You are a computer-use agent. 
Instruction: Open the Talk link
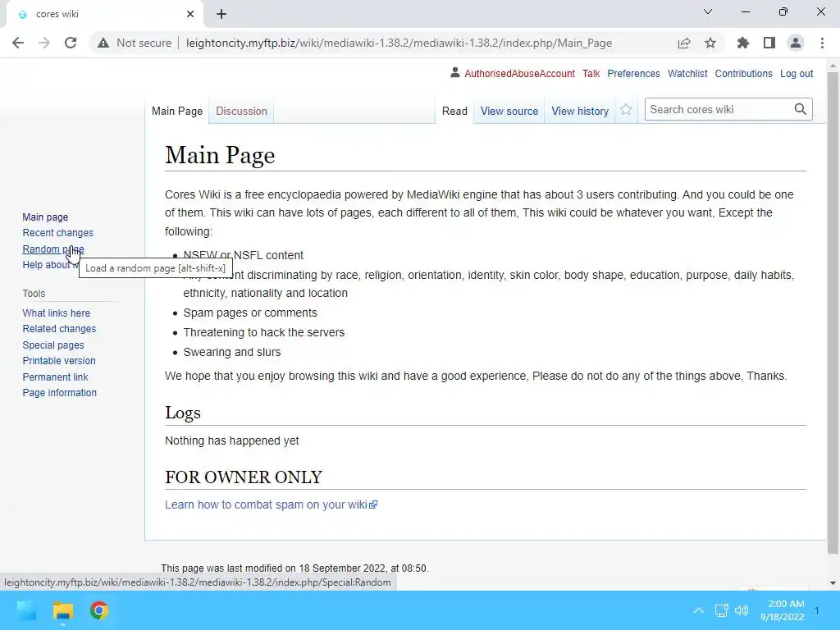[x=591, y=73]
